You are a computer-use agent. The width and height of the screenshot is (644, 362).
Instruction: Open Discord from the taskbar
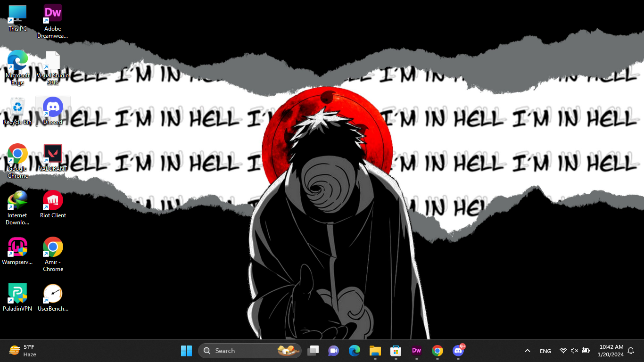[458, 351]
